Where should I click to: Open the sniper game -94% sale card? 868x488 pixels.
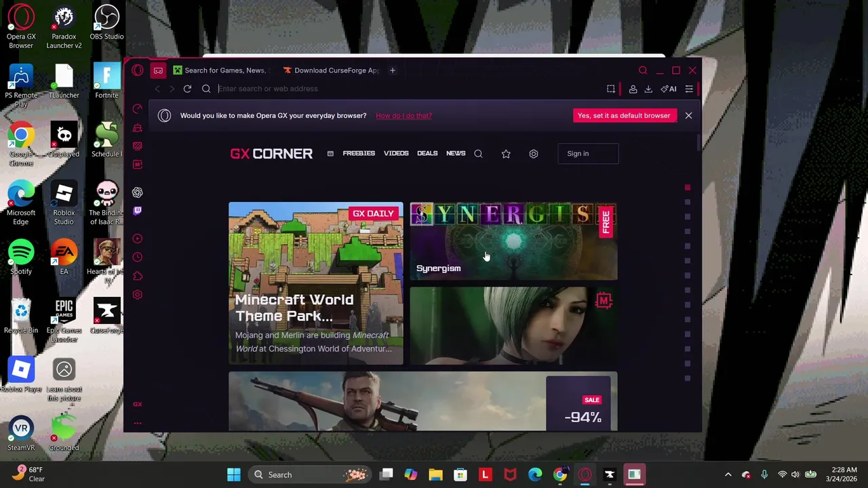tap(423, 401)
